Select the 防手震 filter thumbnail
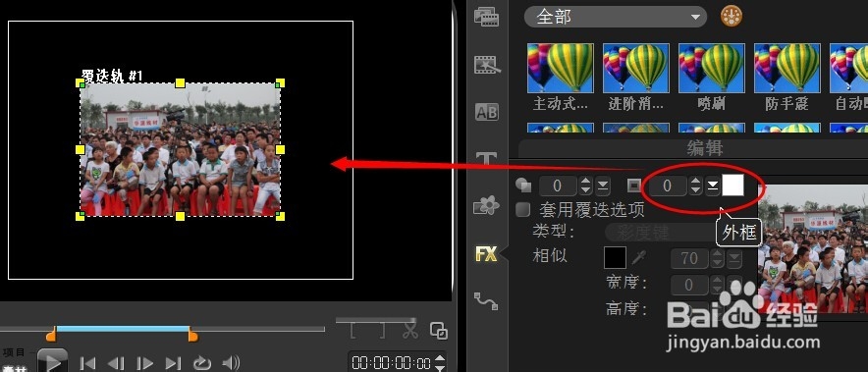 [787, 68]
